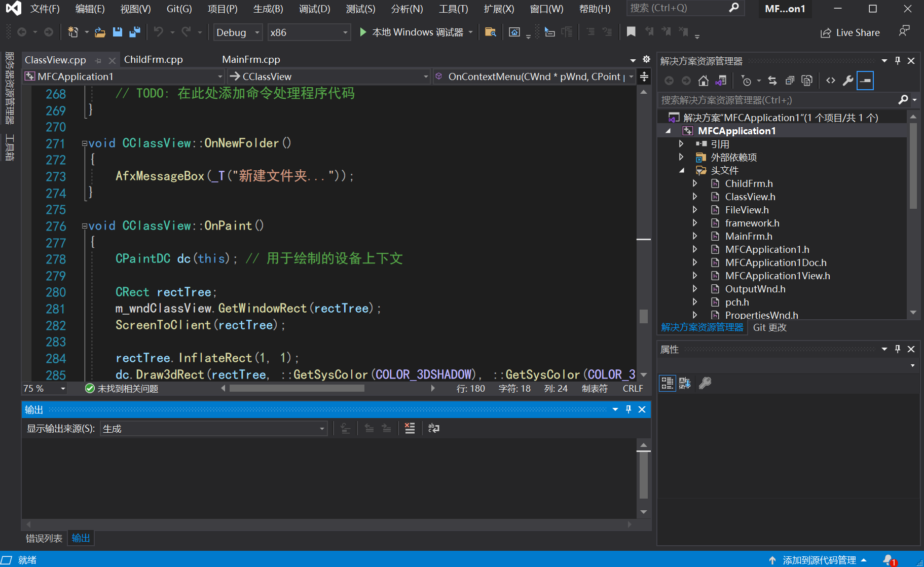Viewport: 924px width, 567px height.
Task: Open the Debug configuration dropdown
Action: (x=238, y=32)
